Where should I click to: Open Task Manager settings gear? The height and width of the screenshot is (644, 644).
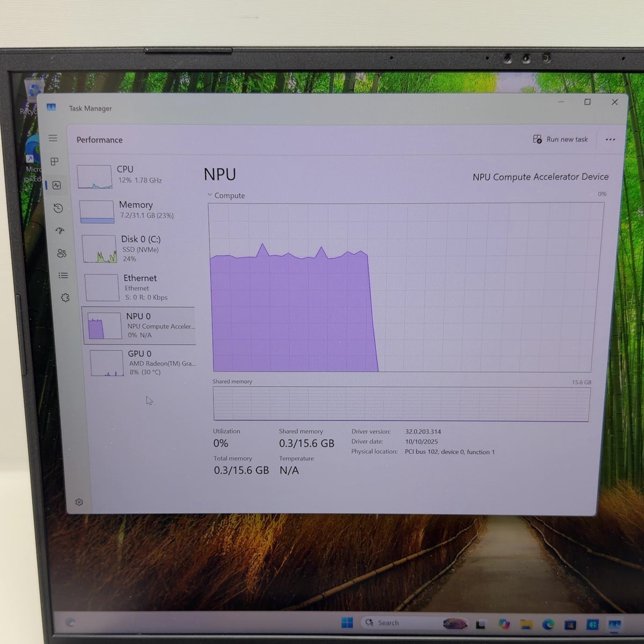pos(79,502)
